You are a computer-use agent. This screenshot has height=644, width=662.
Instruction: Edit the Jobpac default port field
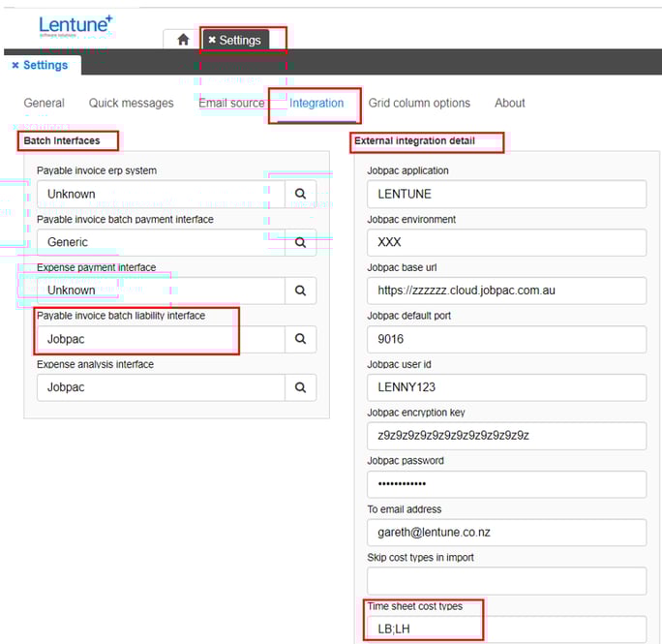[x=506, y=339]
